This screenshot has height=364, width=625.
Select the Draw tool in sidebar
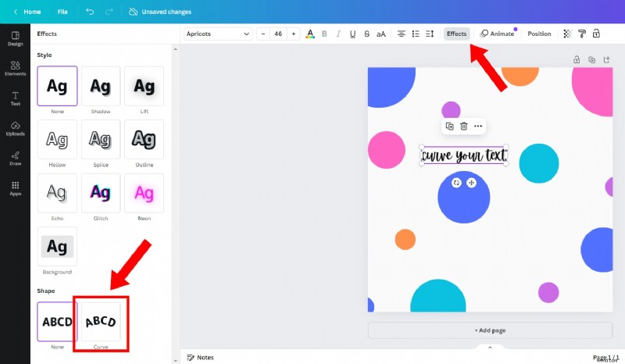pos(15,158)
